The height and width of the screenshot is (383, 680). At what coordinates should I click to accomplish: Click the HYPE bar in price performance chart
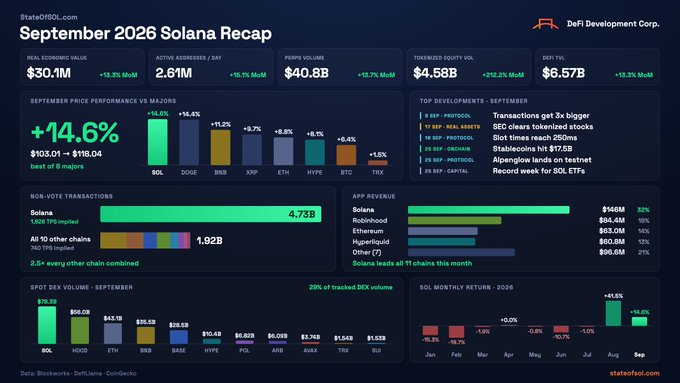(x=315, y=153)
